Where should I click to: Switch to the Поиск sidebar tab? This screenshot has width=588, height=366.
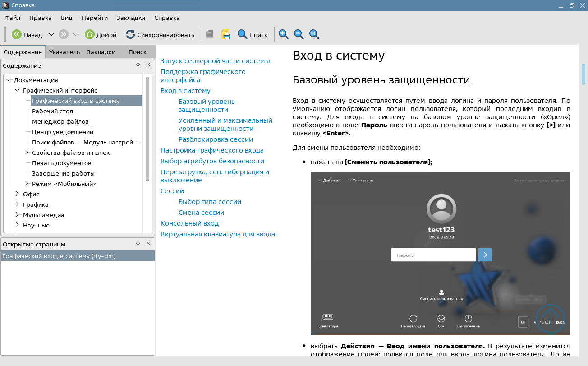(138, 52)
